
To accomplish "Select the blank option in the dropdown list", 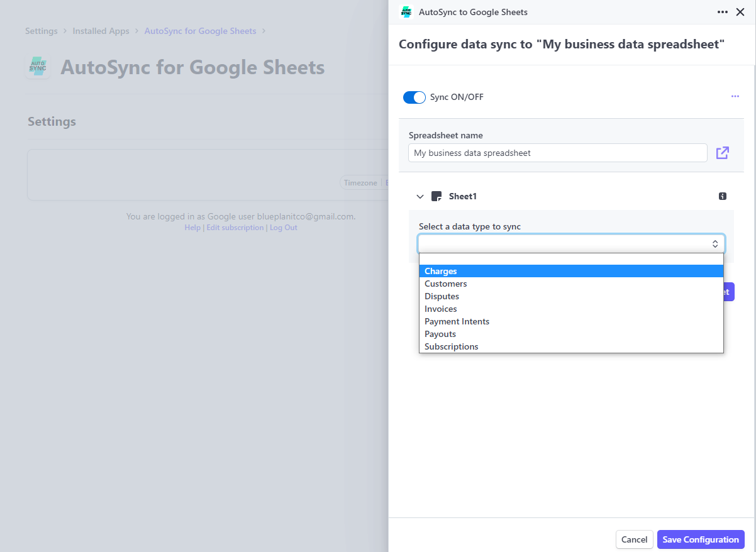I will coord(571,259).
